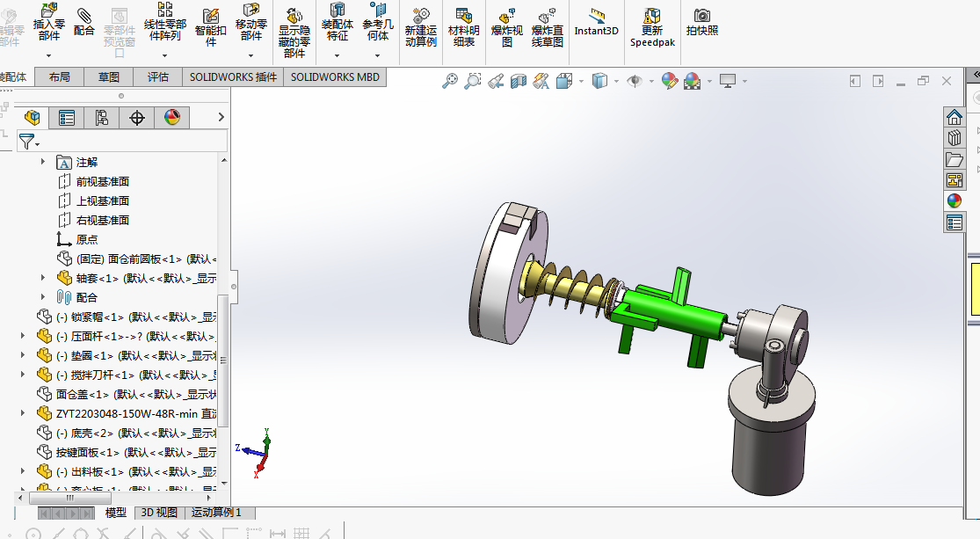This screenshot has width=980, height=539.
Task: Take a snapshot with 拍快照
Action: [x=702, y=23]
